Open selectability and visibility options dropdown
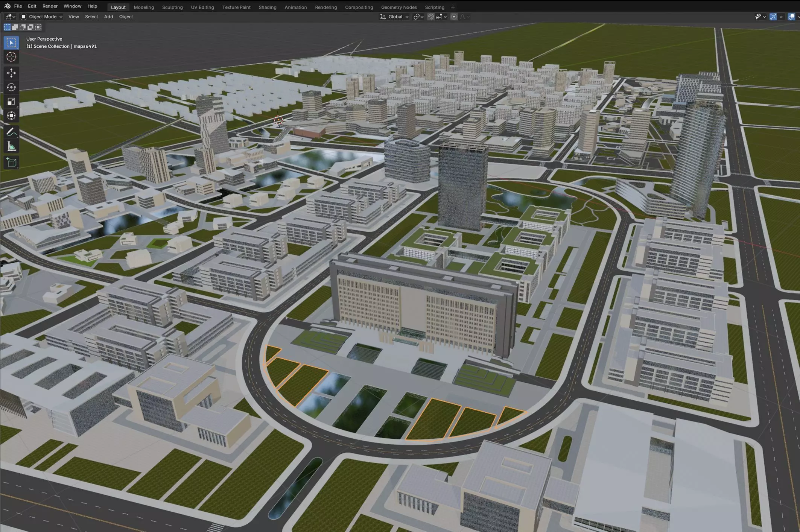The image size is (800, 532). point(760,17)
